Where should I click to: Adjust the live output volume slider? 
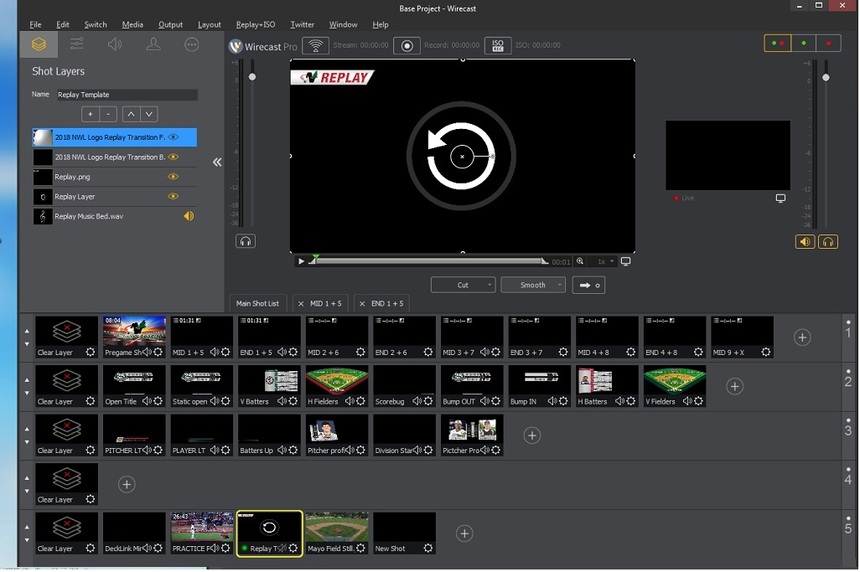(x=825, y=77)
